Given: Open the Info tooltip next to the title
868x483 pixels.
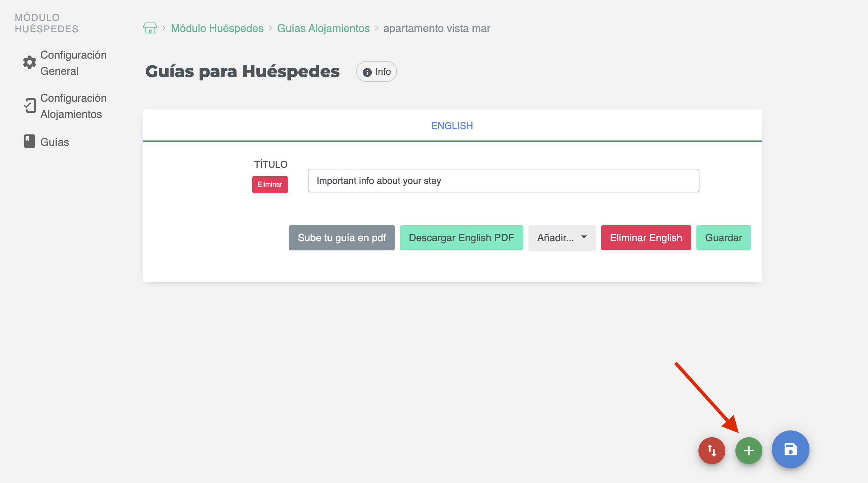Looking at the screenshot, I should pos(376,71).
